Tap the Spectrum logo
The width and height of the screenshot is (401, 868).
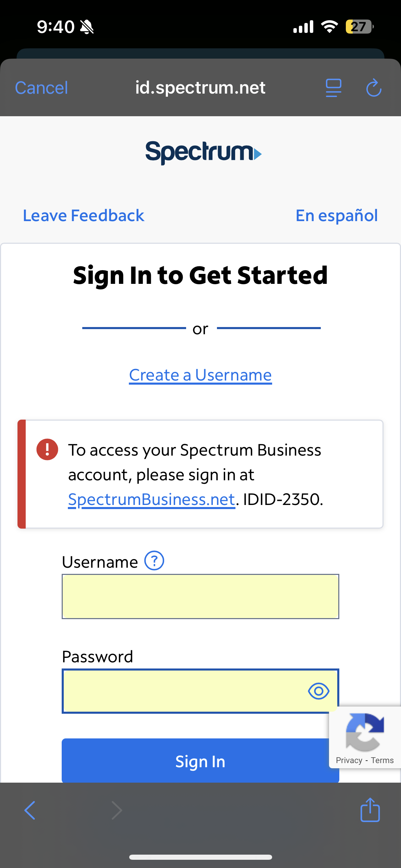click(203, 152)
